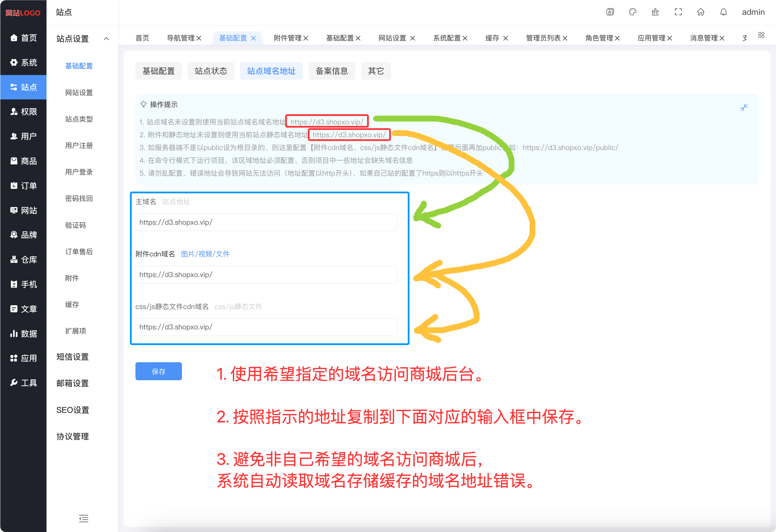The height and width of the screenshot is (532, 776).
Task: Open 权限 in the main sidebar
Action: [23, 112]
